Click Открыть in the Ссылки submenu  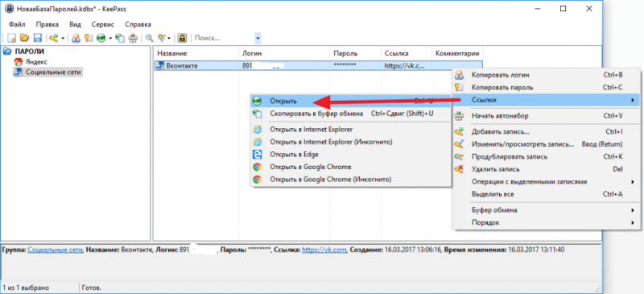click(x=350, y=101)
